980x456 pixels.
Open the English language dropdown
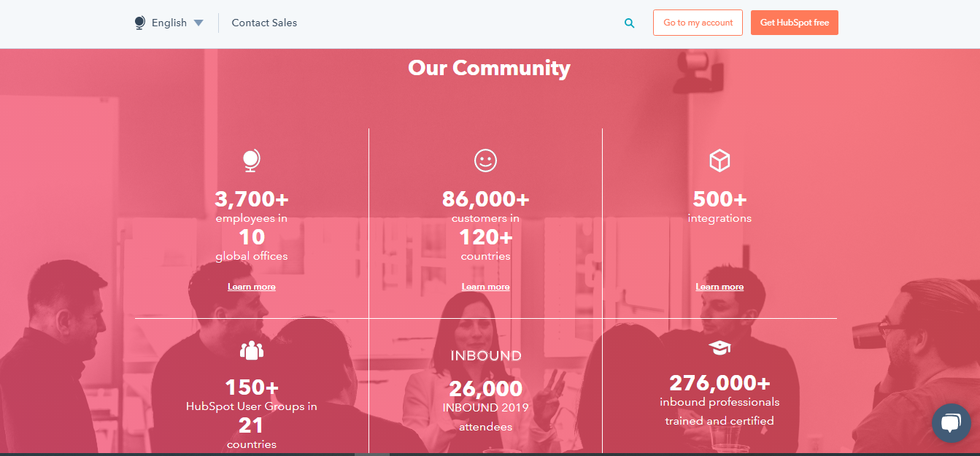tap(169, 23)
